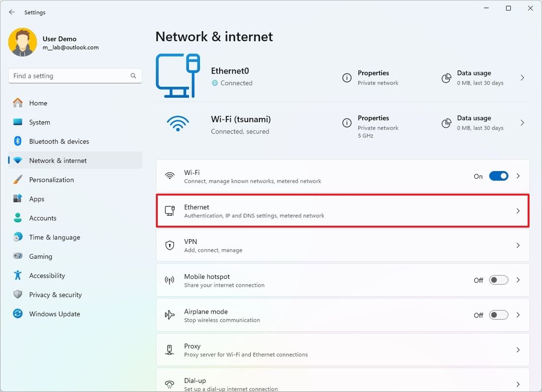
Task: Open the Privacy & security section
Action: pyautogui.click(x=55, y=295)
